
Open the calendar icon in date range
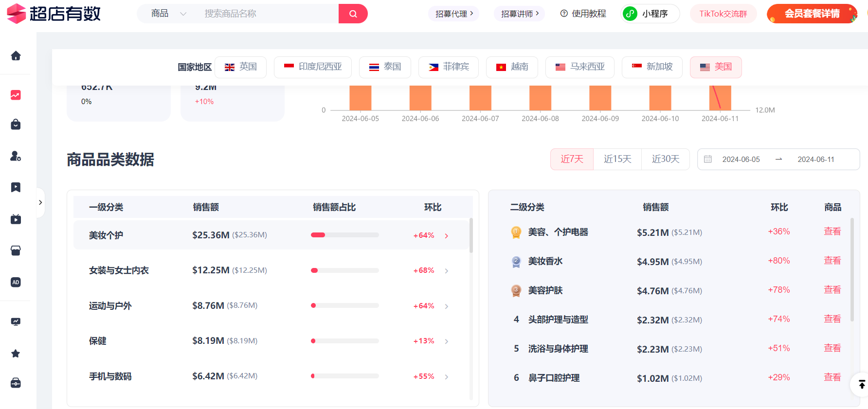[x=708, y=160]
